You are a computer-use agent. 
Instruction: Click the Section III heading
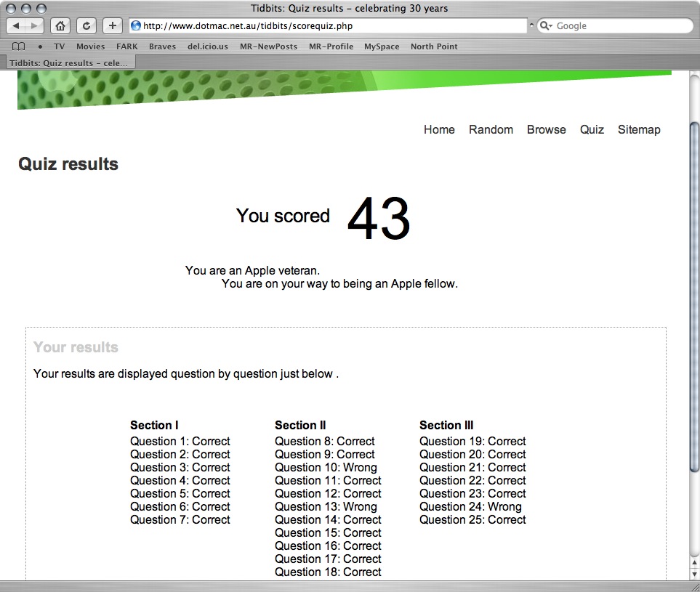click(x=446, y=425)
